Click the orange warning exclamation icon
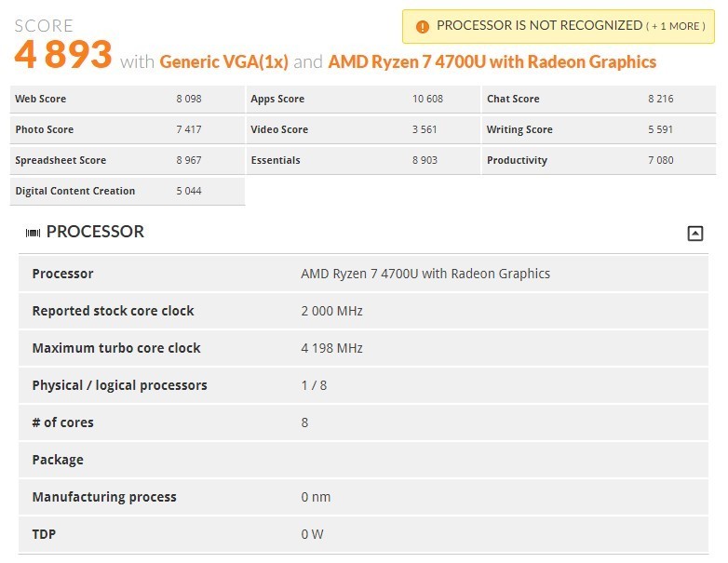 pos(422,27)
